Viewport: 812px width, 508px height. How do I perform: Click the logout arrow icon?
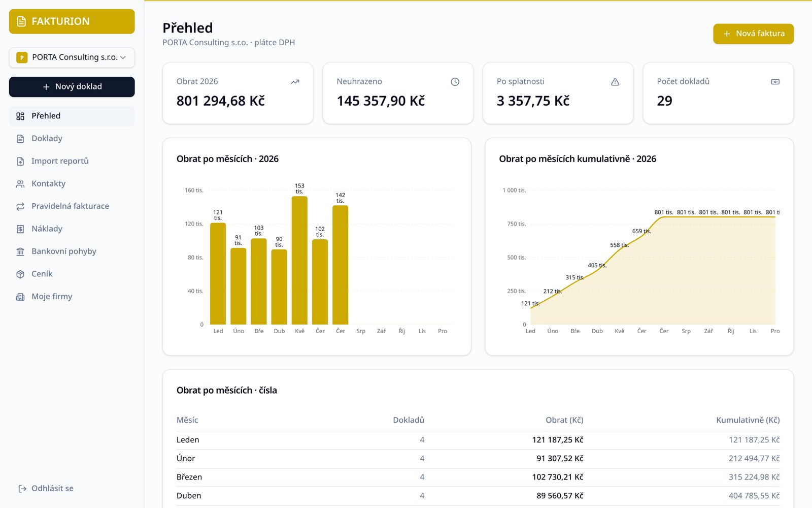(22, 489)
